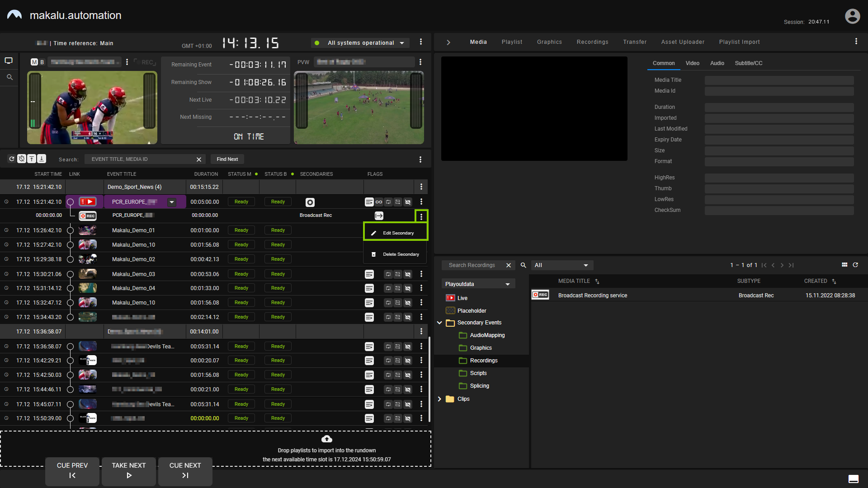Toggle the list flag on 15:32:47.12 row
Image resolution: width=868 pixels, height=488 pixels.
(x=398, y=303)
